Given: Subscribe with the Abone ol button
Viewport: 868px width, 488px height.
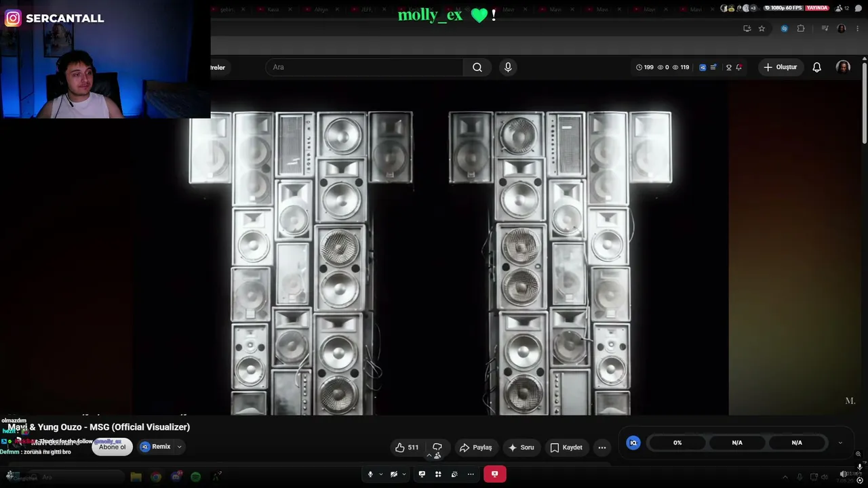Looking at the screenshot, I should point(113,447).
